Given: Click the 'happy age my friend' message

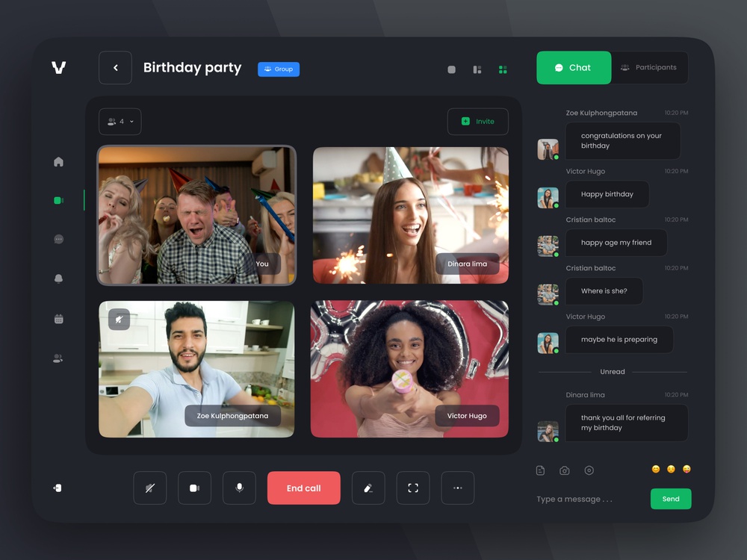Looking at the screenshot, I should 616,243.
